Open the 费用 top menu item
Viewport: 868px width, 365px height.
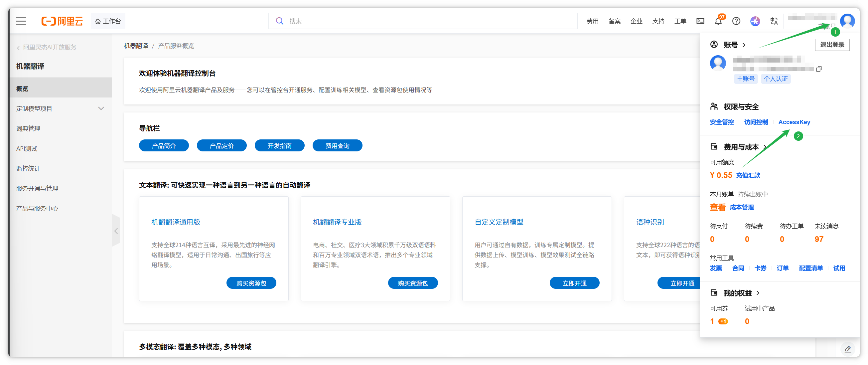[x=592, y=21]
